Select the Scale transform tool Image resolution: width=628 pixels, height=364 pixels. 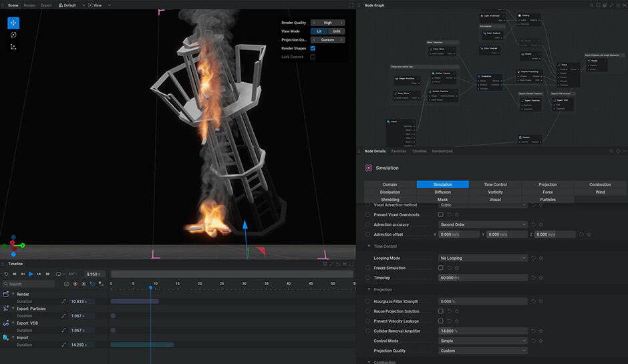point(13,47)
